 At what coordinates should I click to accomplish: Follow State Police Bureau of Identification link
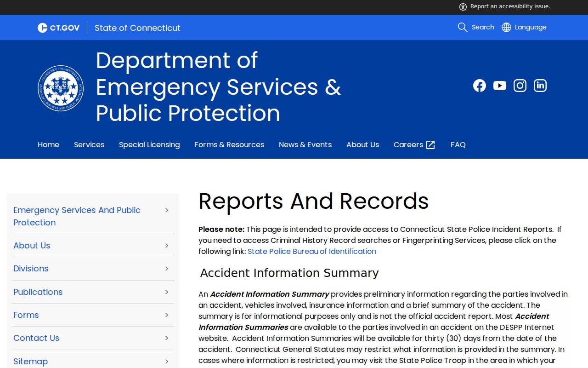pyautogui.click(x=312, y=251)
